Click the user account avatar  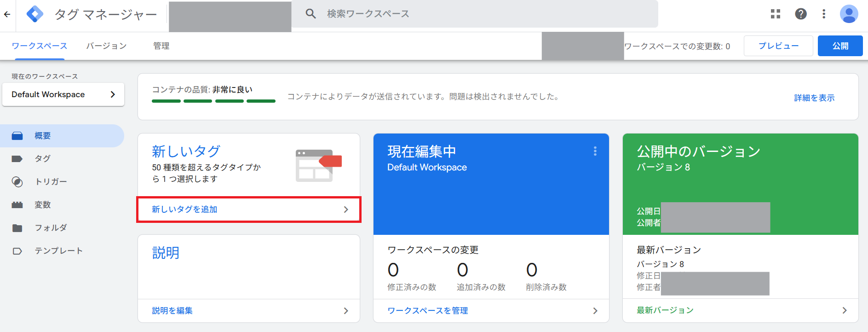[x=849, y=14]
